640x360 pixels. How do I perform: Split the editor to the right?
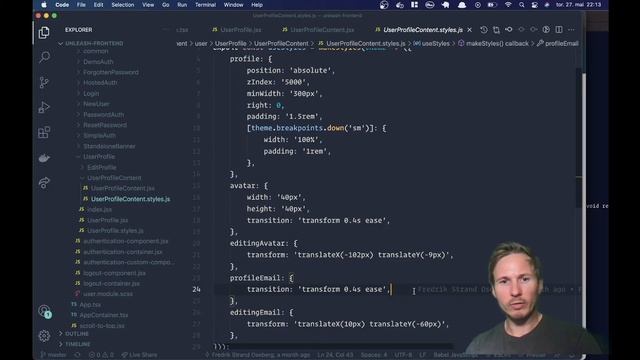pyautogui.click(x=559, y=30)
